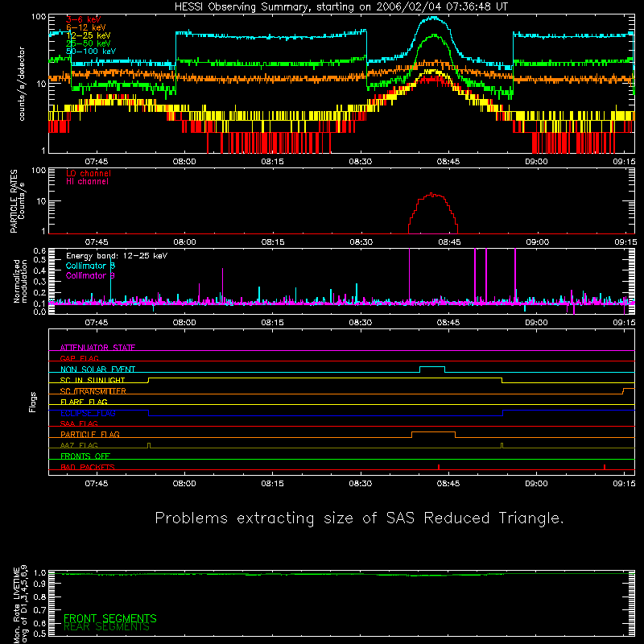The height and width of the screenshot is (644, 644).
Task: Click the LO channel particle rate peak
Action: tap(431, 193)
